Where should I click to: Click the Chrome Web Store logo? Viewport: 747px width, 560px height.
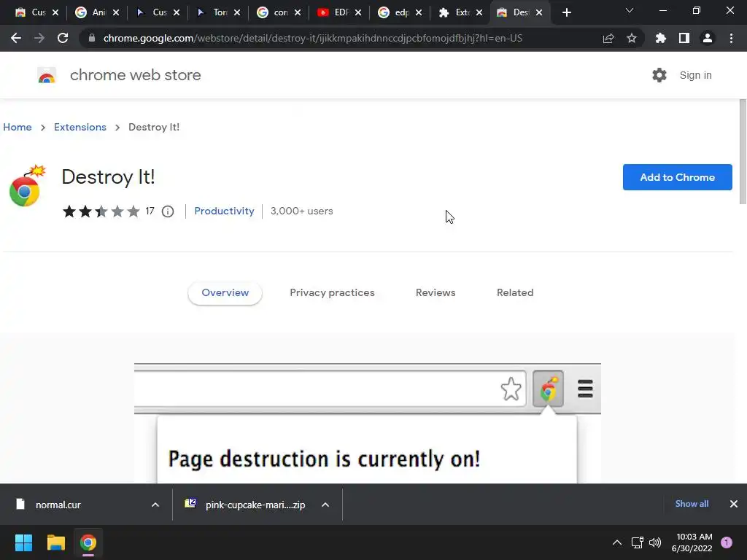(x=47, y=75)
